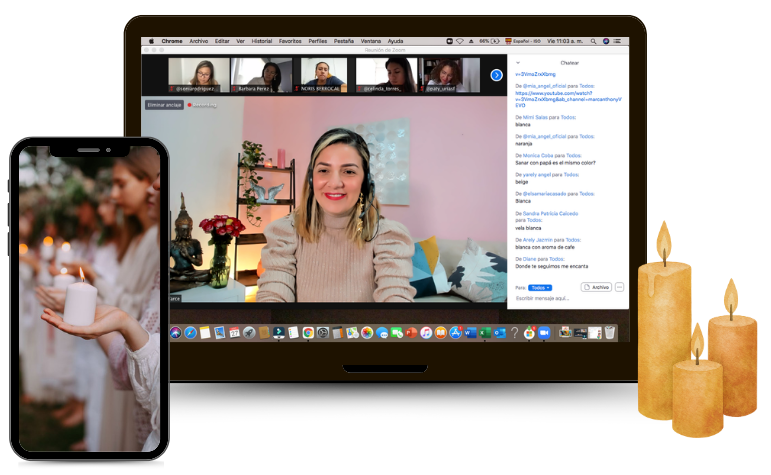Open the Favoritos menu

[x=290, y=41]
